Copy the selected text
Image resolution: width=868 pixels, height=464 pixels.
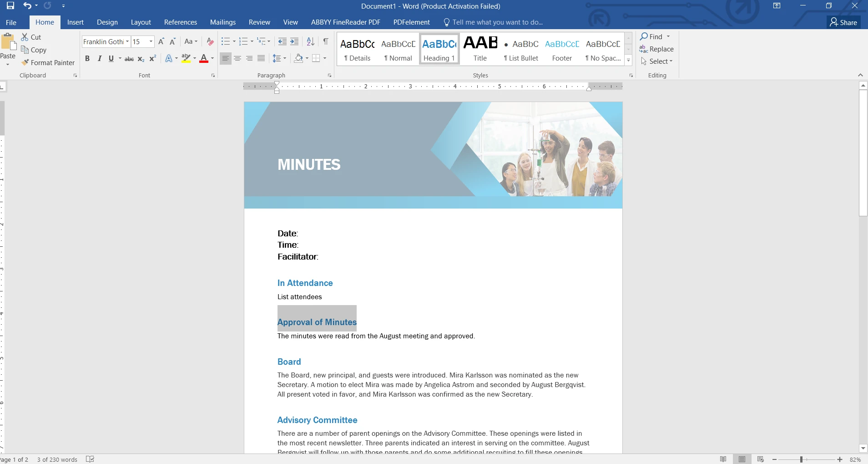click(x=34, y=50)
